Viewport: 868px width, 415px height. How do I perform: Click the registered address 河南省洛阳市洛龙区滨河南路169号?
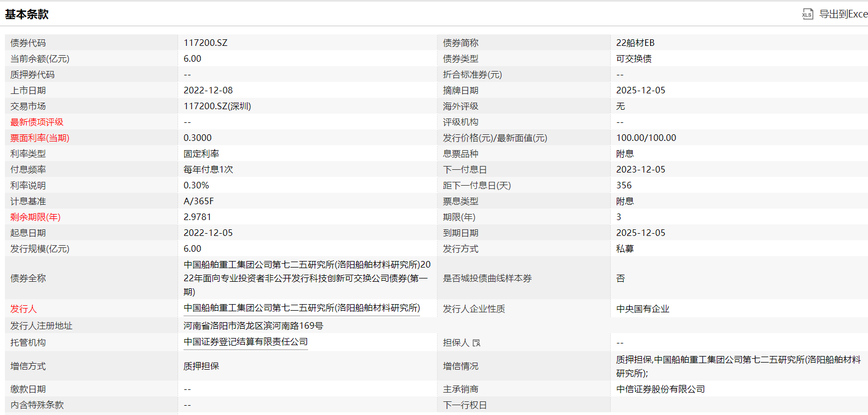coord(253,326)
